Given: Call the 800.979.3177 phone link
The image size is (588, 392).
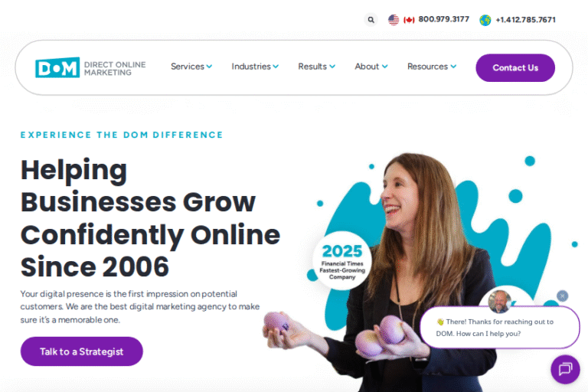Looking at the screenshot, I should (x=443, y=19).
